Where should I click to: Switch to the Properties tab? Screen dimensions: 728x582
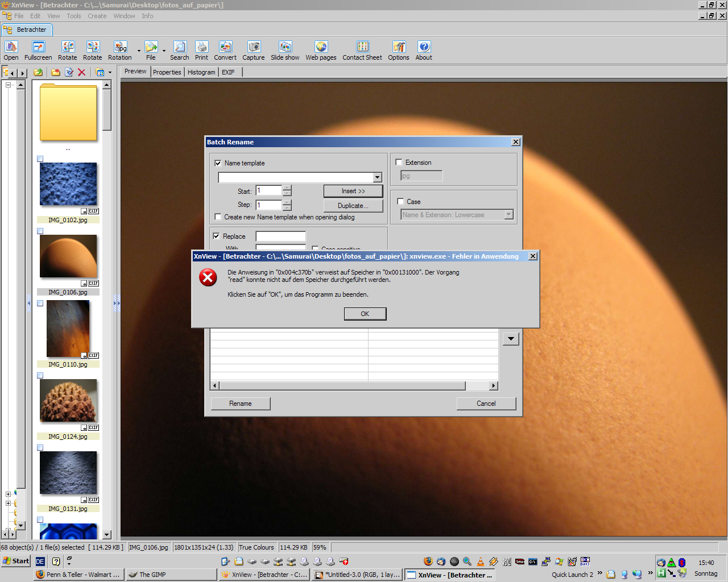167,72
